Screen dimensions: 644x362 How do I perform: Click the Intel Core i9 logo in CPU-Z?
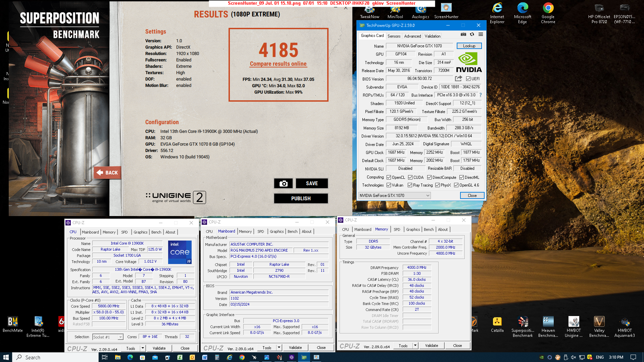pyautogui.click(x=180, y=252)
